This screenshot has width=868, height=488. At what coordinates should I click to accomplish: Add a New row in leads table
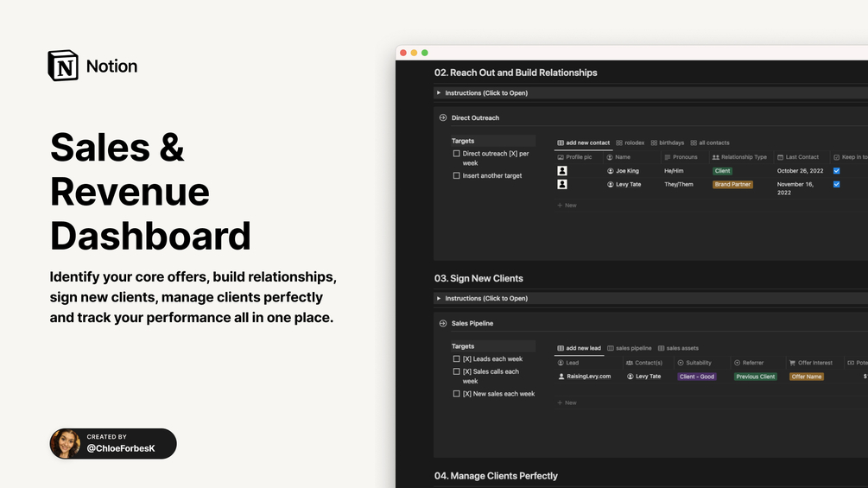[567, 402]
